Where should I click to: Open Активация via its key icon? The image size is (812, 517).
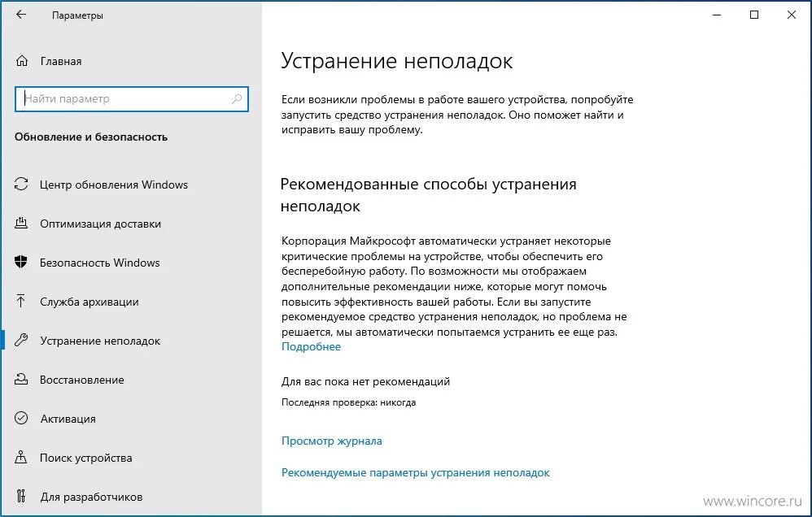20,419
